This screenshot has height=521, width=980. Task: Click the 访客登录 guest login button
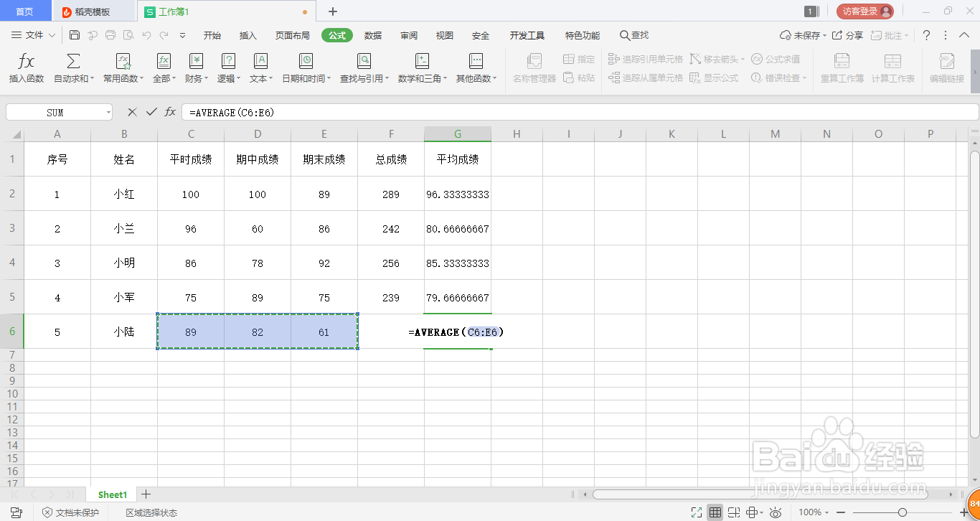coord(864,11)
